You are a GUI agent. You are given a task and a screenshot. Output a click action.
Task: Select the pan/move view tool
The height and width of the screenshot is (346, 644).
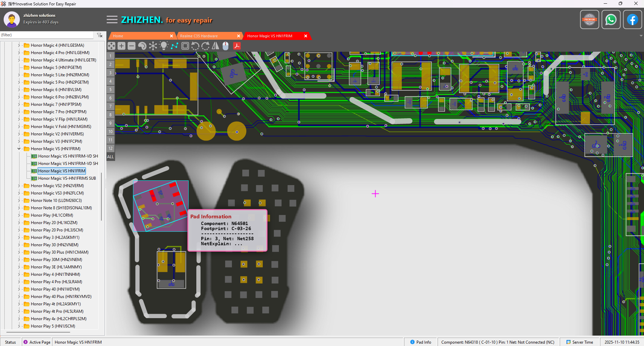coord(111,46)
